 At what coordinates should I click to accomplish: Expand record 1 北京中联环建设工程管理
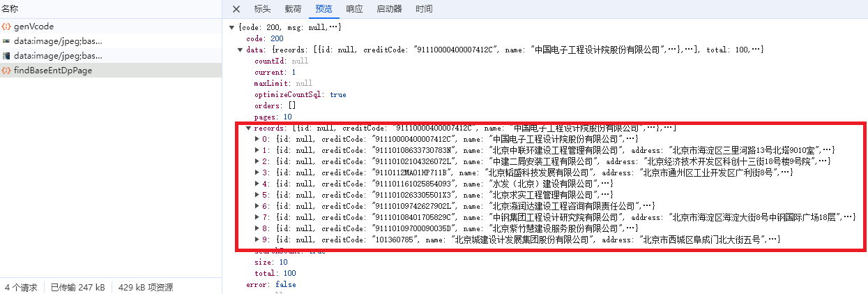(257, 150)
